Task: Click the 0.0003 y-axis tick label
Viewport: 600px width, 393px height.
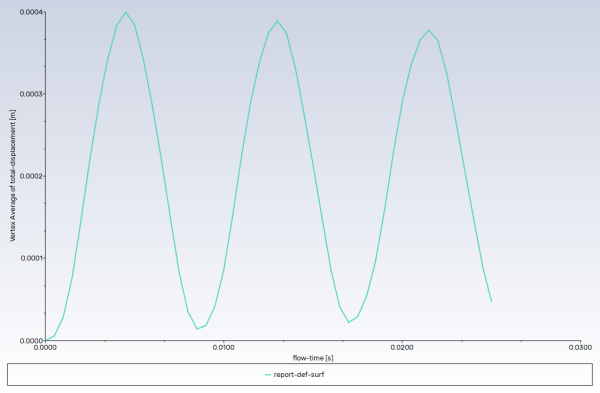Action: tap(31, 94)
